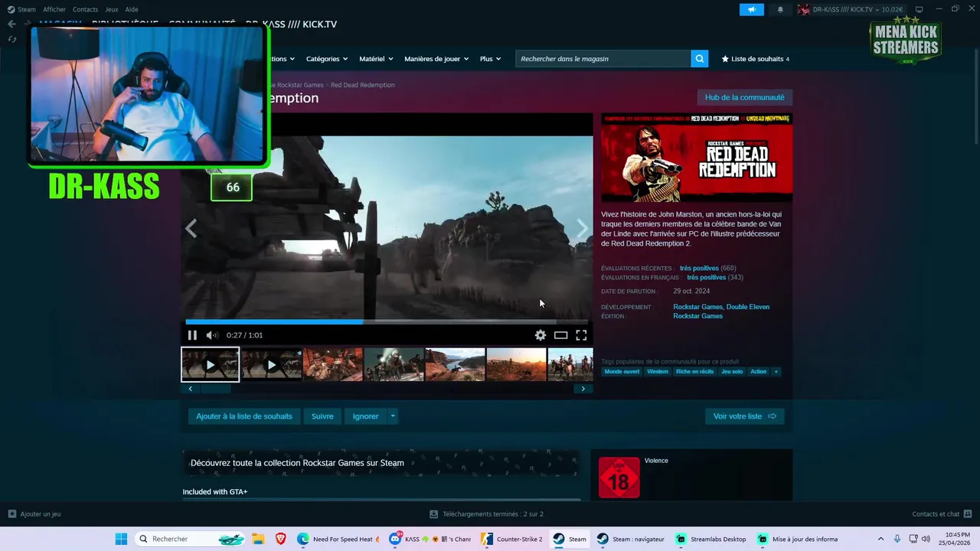The height and width of the screenshot is (551, 980).
Task: Open Contacts et chat panel
Action: click(942, 514)
